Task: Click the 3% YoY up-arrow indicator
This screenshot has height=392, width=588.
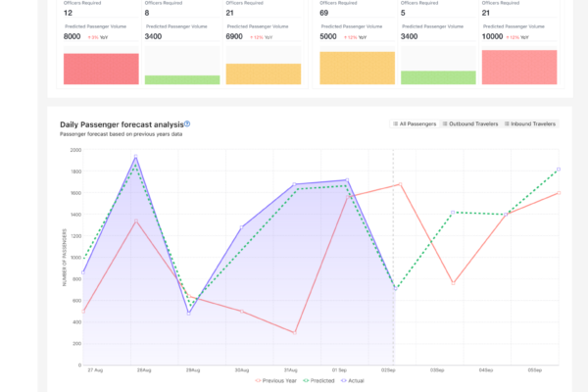Action: (98, 37)
